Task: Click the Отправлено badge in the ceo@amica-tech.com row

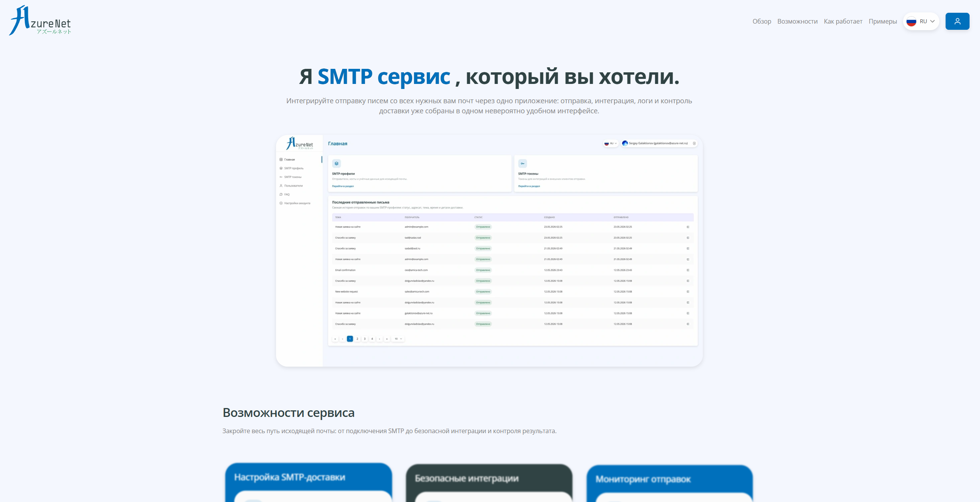Action: pyautogui.click(x=483, y=270)
